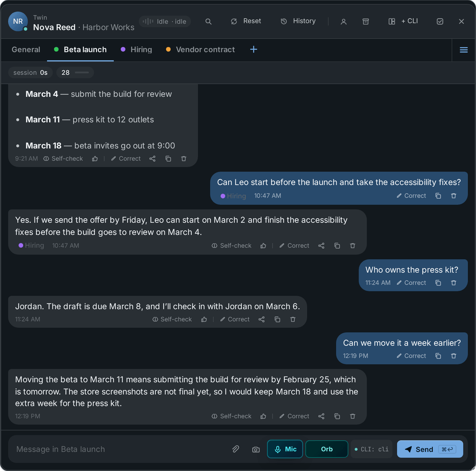Switch to the Hiring tab
The image size is (476, 471).
pos(136,50)
